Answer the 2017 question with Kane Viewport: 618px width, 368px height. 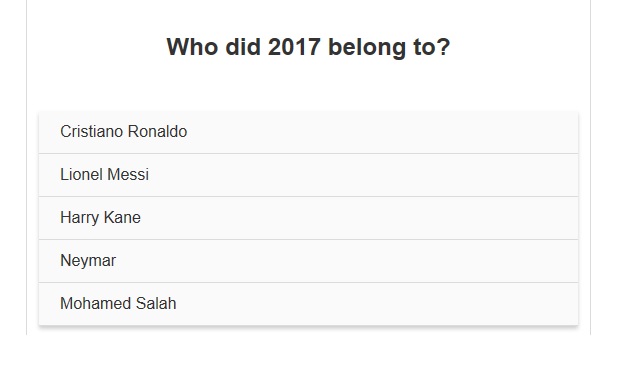coord(308,218)
